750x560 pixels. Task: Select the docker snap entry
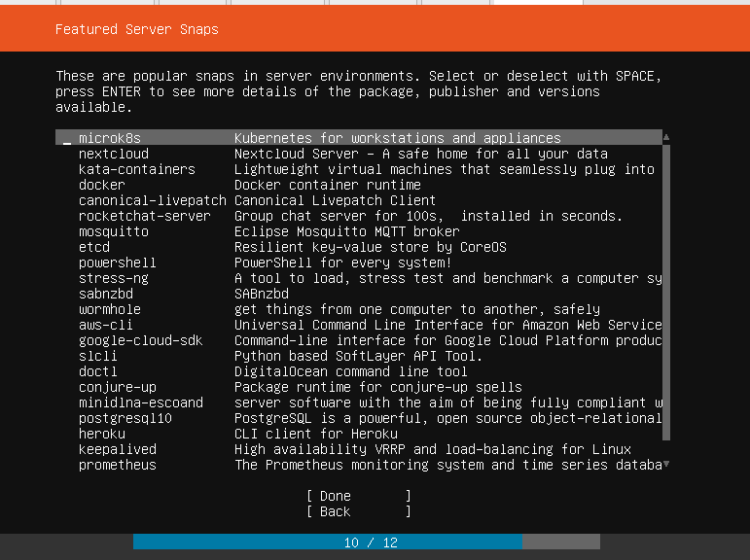[x=359, y=185]
